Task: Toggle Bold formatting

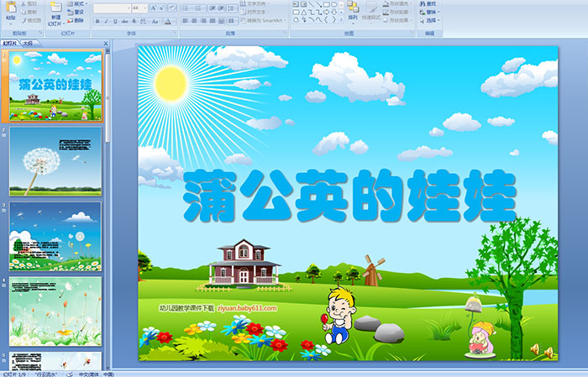Action: click(97, 20)
